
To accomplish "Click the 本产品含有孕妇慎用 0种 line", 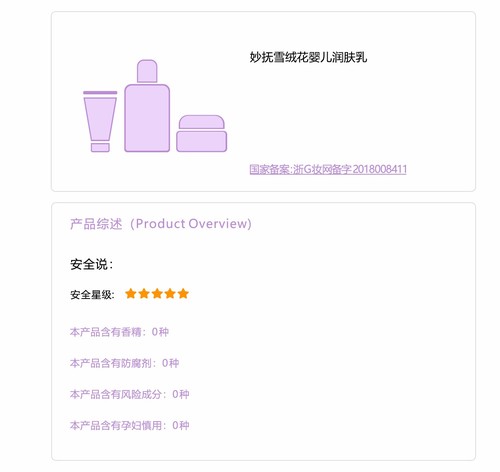I will click(130, 425).
